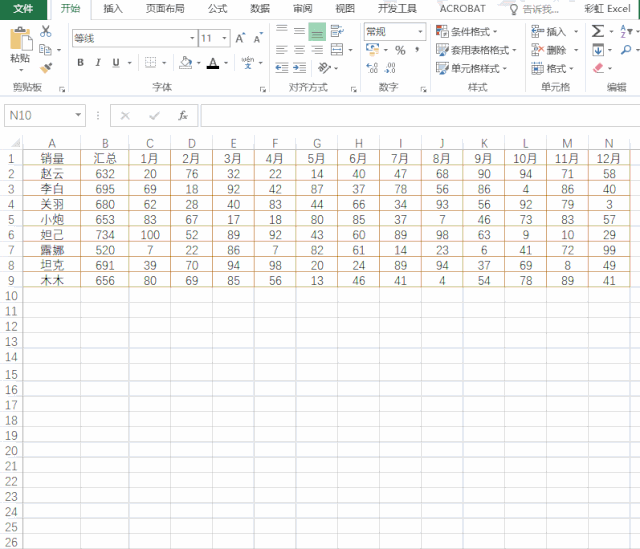
Task: Open the 字体 group dialog launcher
Action: click(263, 89)
